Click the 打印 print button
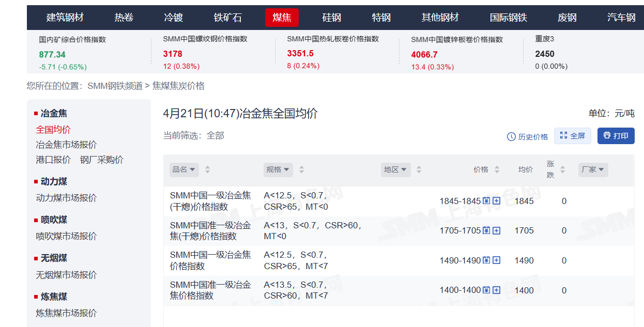 click(x=616, y=136)
